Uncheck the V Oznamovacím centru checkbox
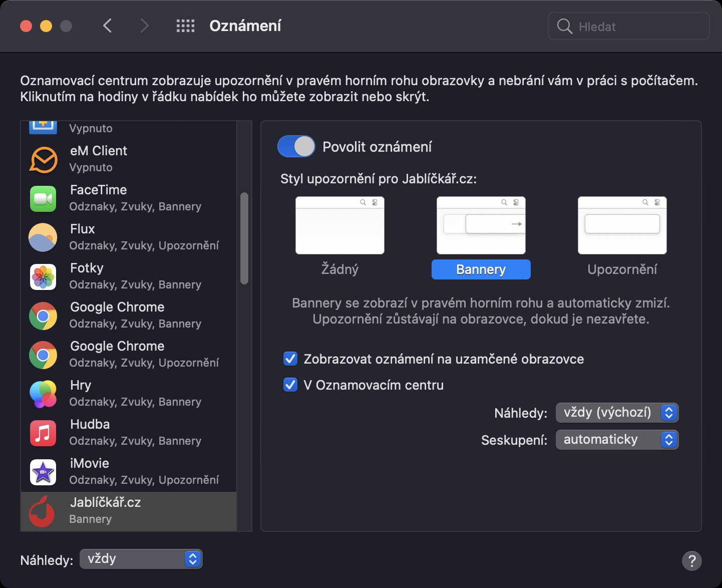722x588 pixels. [x=290, y=385]
